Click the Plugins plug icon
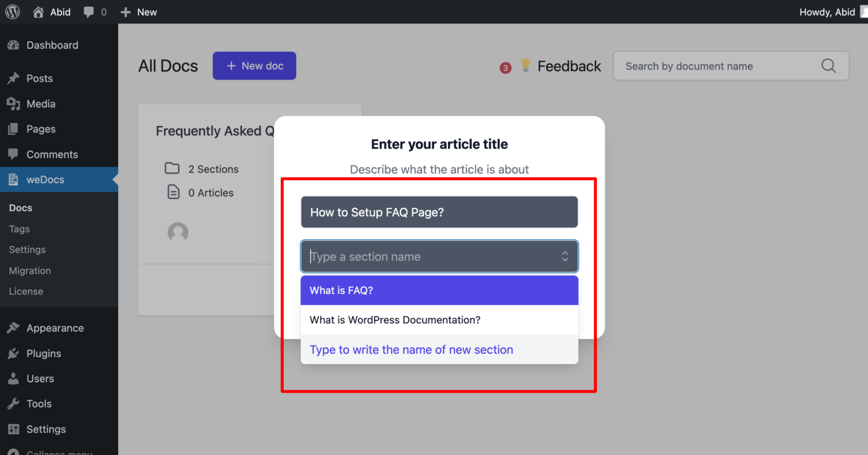 (x=14, y=353)
